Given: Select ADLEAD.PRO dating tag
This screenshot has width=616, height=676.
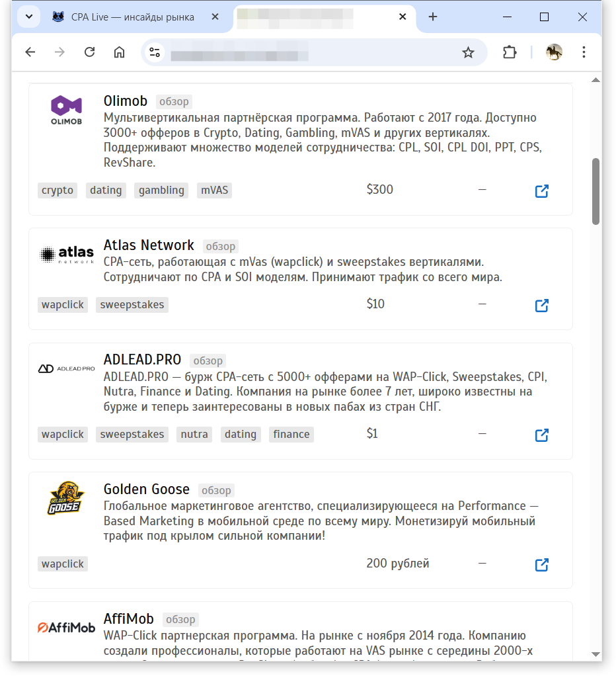Looking at the screenshot, I should (x=241, y=434).
